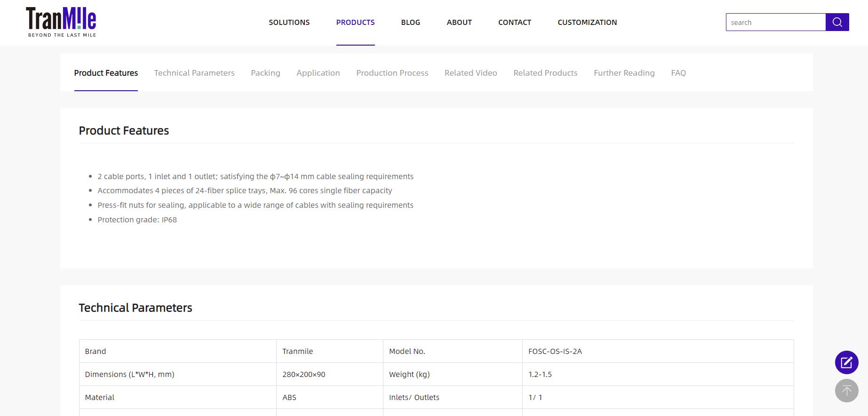This screenshot has height=416, width=868.
Task: Open the SOLUTIONS menu
Action: (289, 22)
